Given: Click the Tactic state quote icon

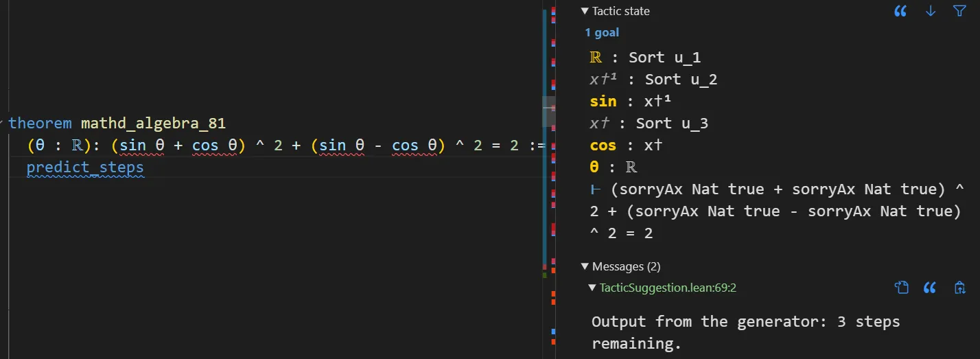Looking at the screenshot, I should tap(900, 11).
